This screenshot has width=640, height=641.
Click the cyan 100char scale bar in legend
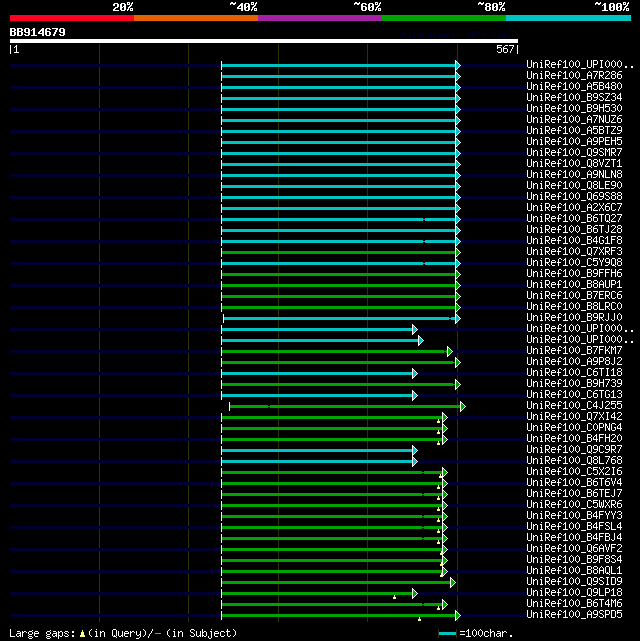(447, 634)
